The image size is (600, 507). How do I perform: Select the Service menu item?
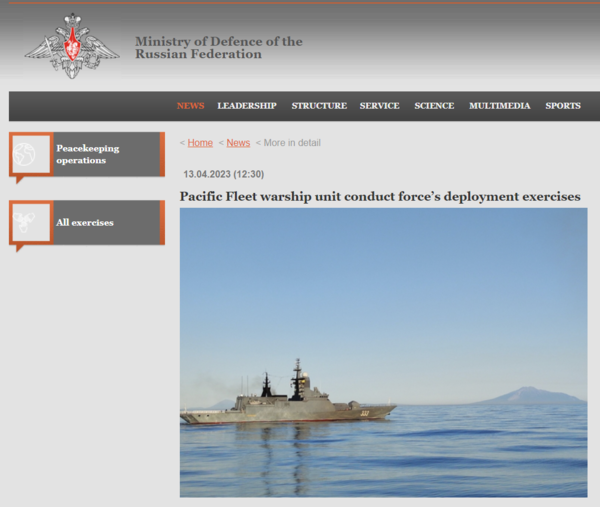coord(379,106)
